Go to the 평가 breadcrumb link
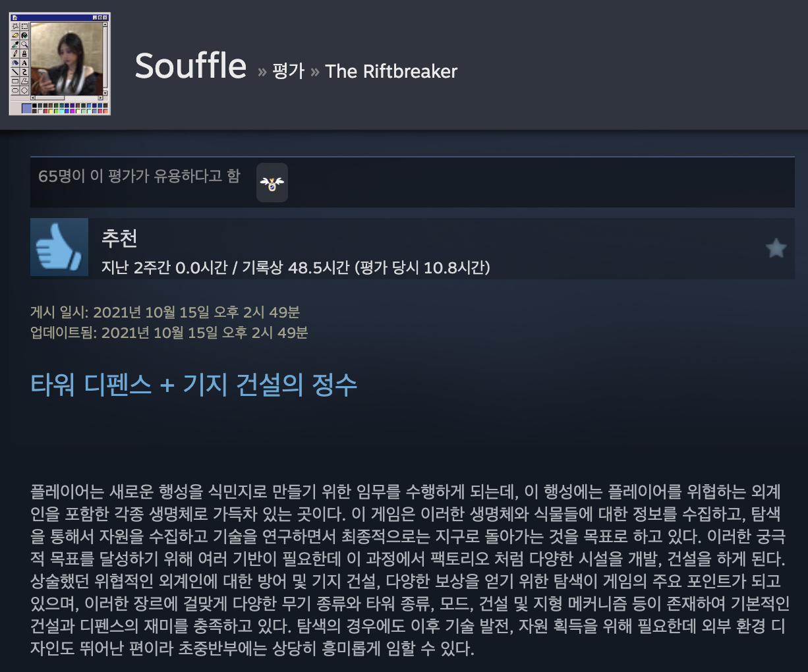This screenshot has width=808, height=672. click(x=289, y=71)
